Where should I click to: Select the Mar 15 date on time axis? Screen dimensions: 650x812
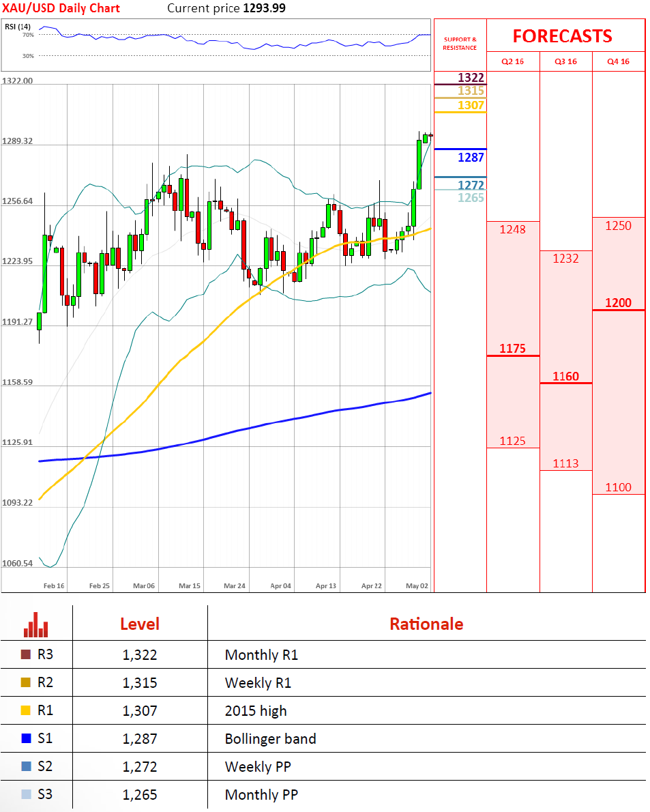pos(189,586)
